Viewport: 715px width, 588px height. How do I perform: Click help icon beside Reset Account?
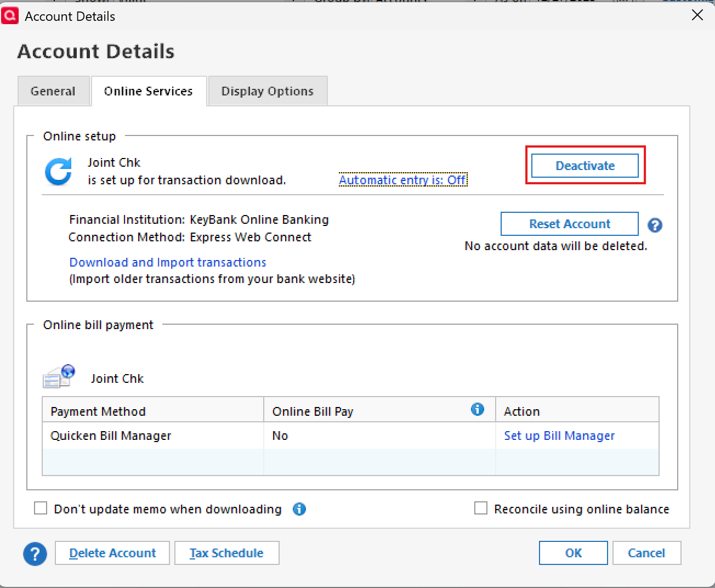655,225
